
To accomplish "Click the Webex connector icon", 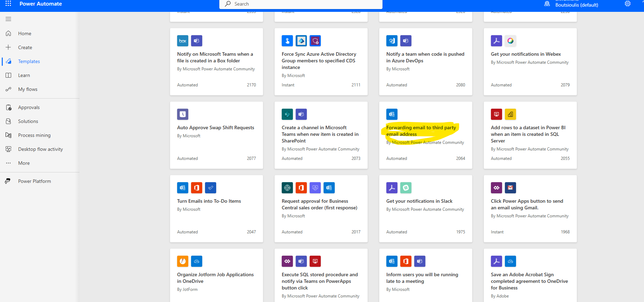I will 510,41.
